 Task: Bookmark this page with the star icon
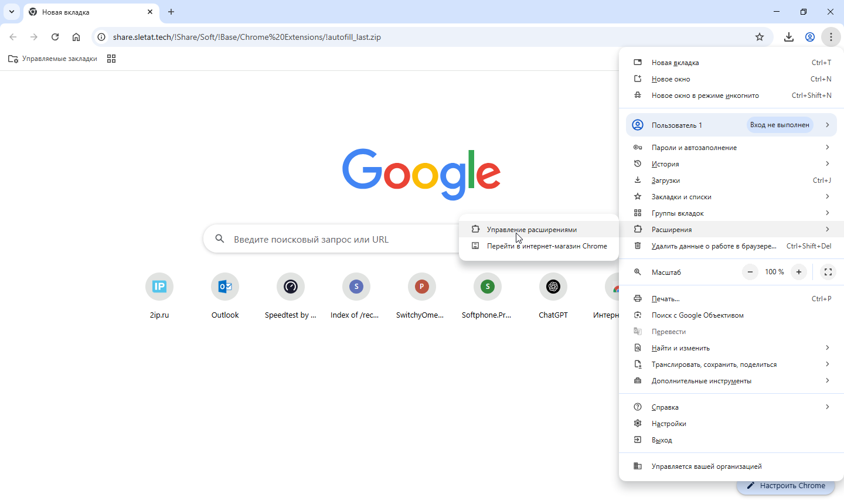pos(760,37)
